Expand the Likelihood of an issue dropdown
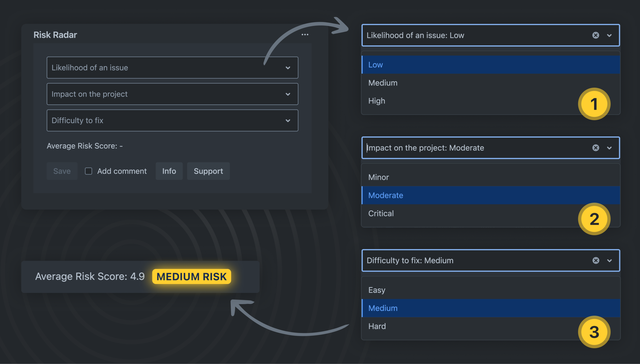The image size is (640, 364). 288,68
